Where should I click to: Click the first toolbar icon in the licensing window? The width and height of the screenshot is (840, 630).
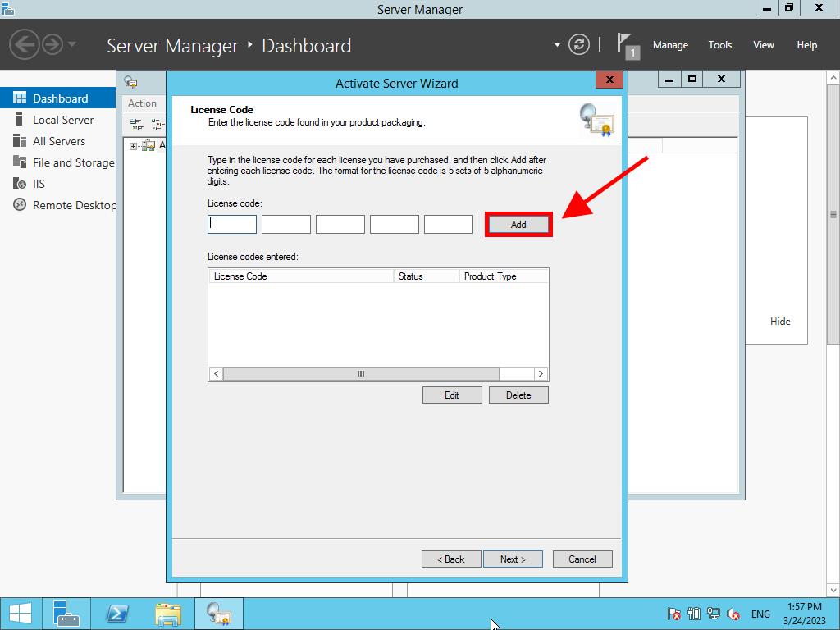tap(137, 125)
